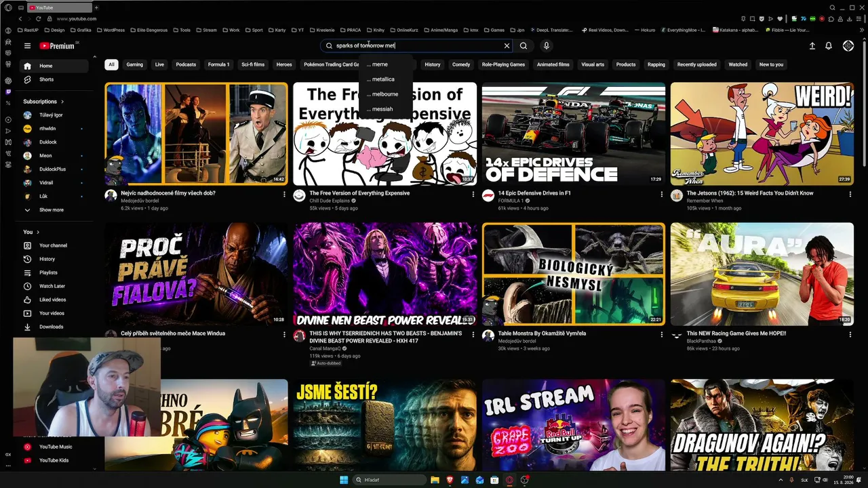Open the Windows taskbar search box
868x488 pixels.
pyautogui.click(x=390, y=480)
